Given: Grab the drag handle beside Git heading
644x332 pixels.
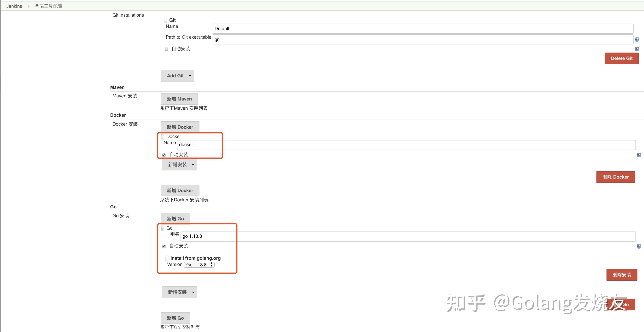Looking at the screenshot, I should pos(165,20).
